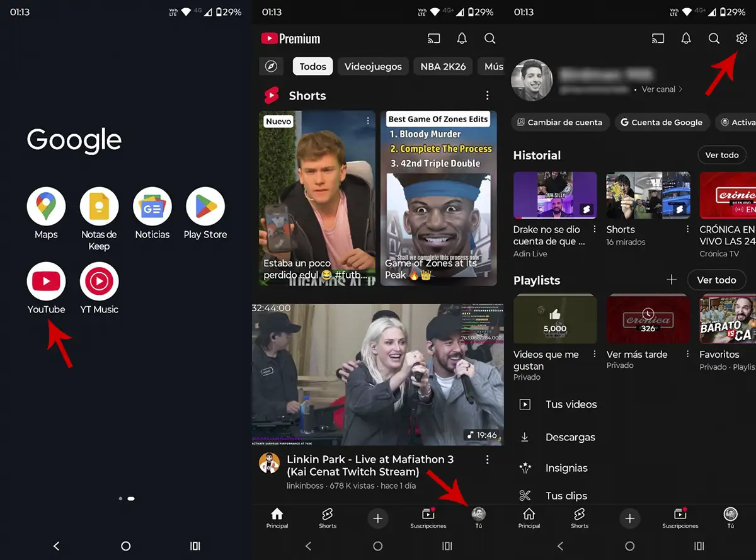Launch the YT Music app

(99, 281)
